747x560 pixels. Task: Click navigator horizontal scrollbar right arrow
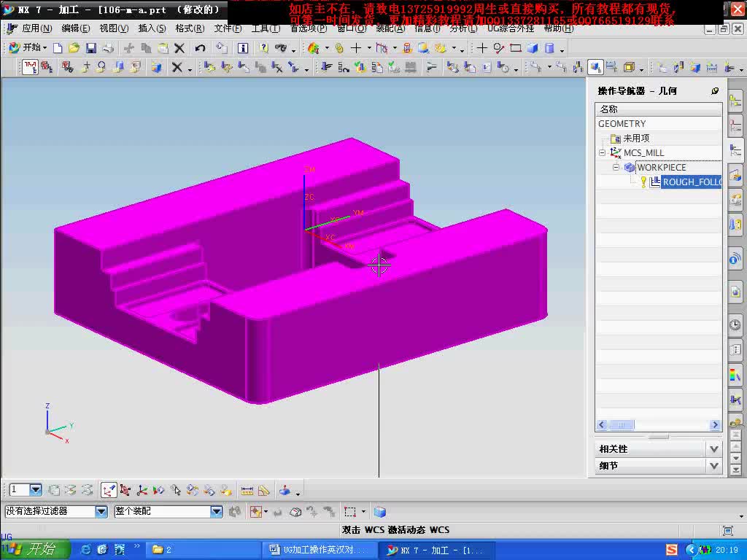pyautogui.click(x=715, y=425)
